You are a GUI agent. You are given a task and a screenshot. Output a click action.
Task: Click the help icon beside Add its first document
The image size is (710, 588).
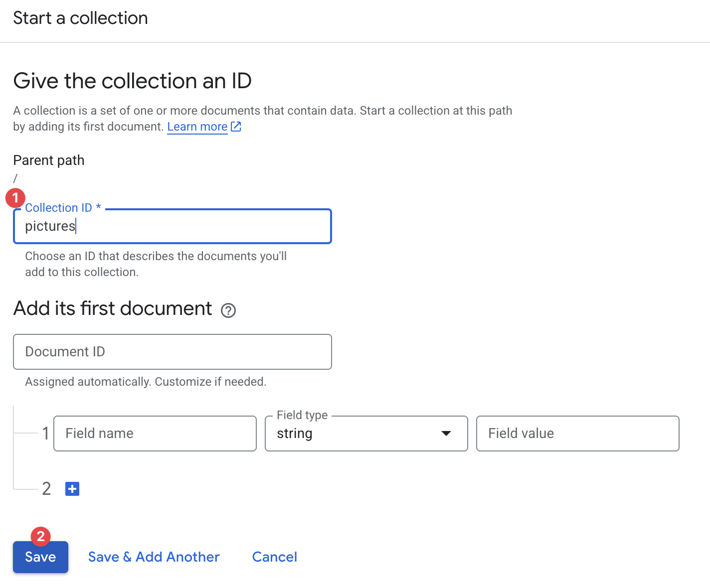tap(228, 310)
